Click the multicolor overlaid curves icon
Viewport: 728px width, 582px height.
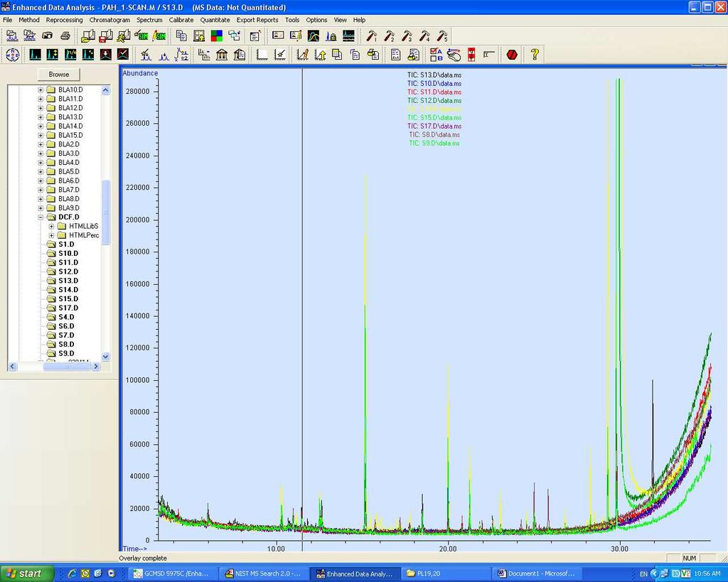(x=314, y=36)
